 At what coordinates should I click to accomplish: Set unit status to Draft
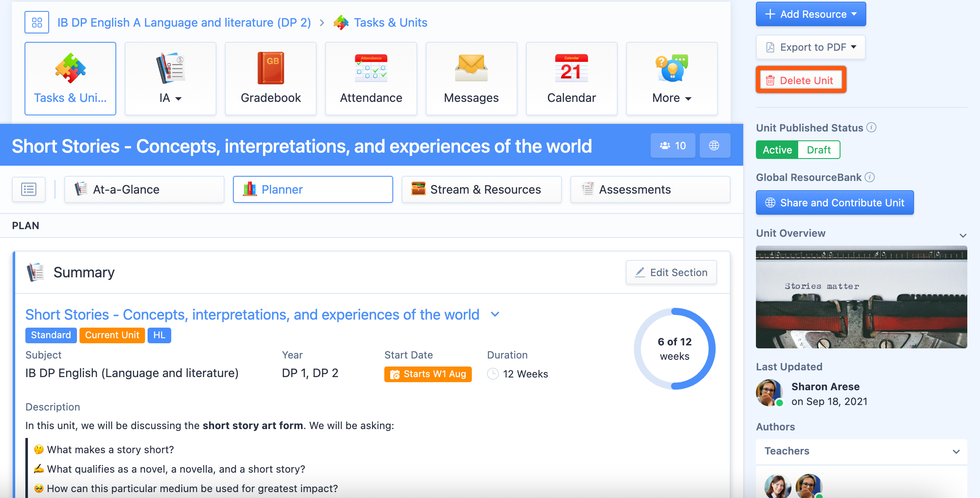(818, 150)
